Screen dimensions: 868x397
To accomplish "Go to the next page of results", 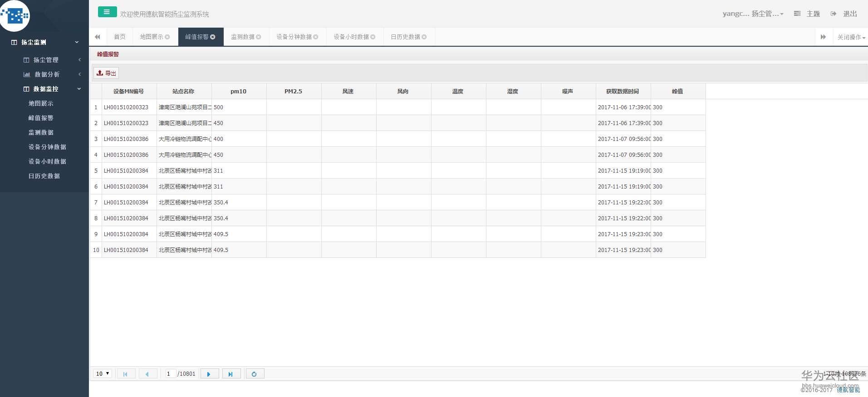I will 209,374.
